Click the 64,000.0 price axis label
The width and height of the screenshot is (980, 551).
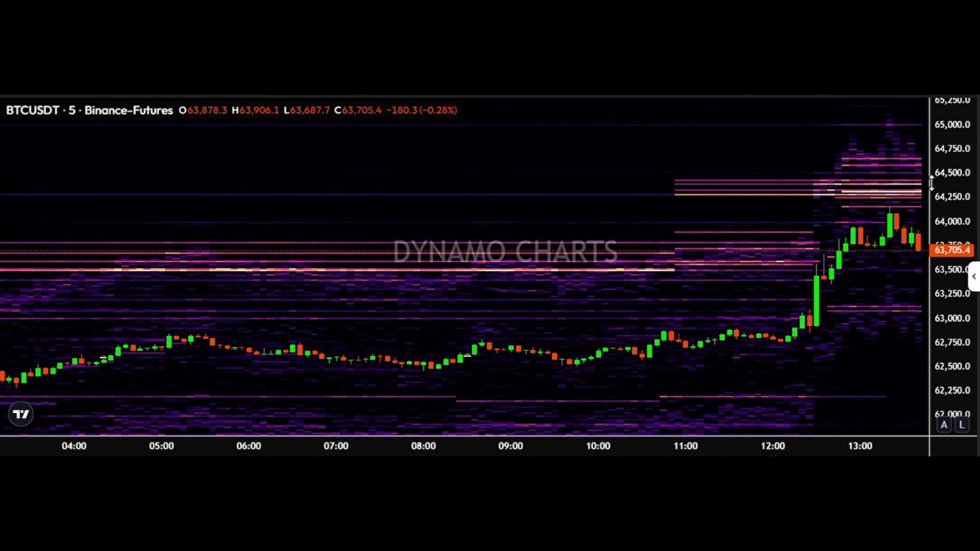[x=952, y=221]
